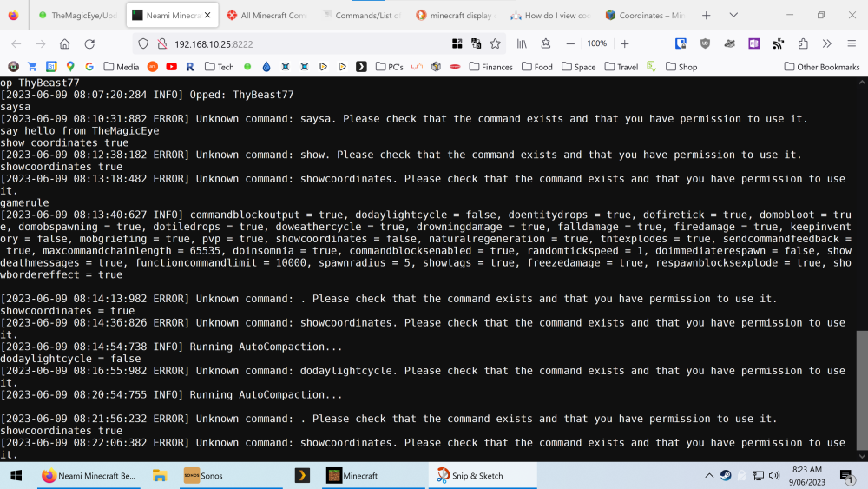The height and width of the screenshot is (489, 868).
Task: Switch to All Minecraft Commands tab
Action: pyautogui.click(x=266, y=16)
